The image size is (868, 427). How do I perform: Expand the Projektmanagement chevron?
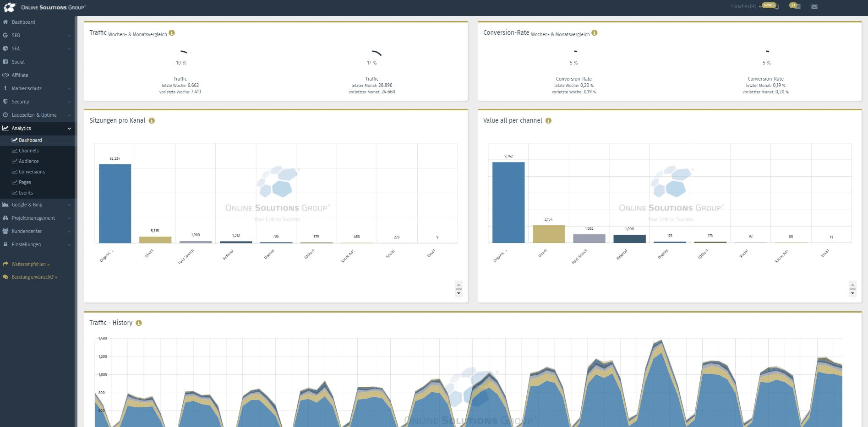(x=69, y=218)
